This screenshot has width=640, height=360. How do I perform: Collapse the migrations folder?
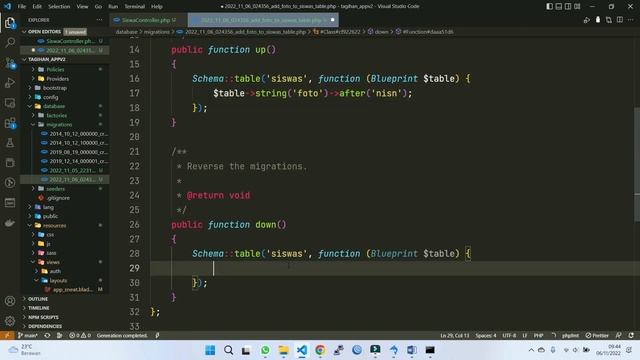(59, 124)
